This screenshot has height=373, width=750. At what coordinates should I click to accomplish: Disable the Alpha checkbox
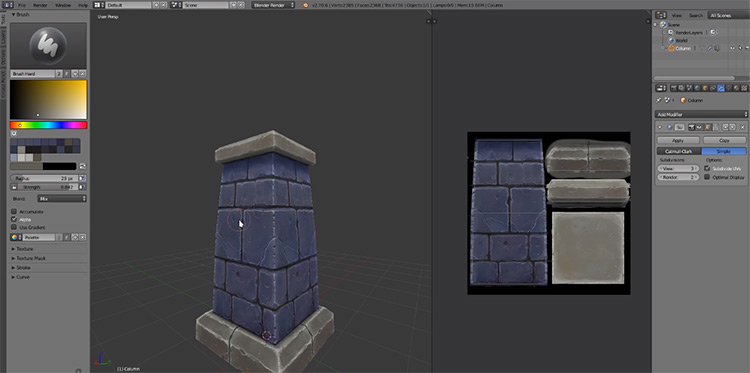(14, 219)
